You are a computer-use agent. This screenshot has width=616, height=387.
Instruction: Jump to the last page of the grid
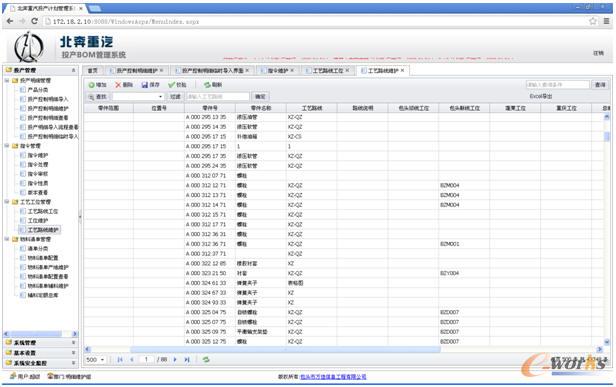(x=187, y=359)
